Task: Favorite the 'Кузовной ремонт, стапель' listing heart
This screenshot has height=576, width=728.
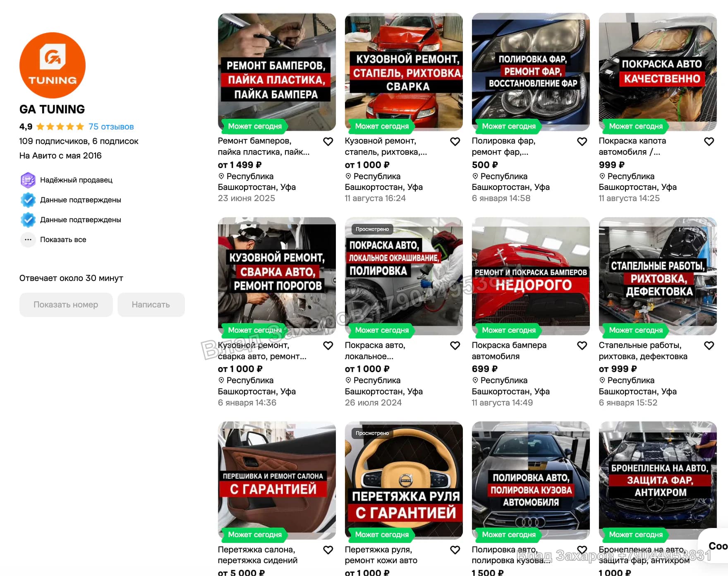Action: click(x=455, y=142)
